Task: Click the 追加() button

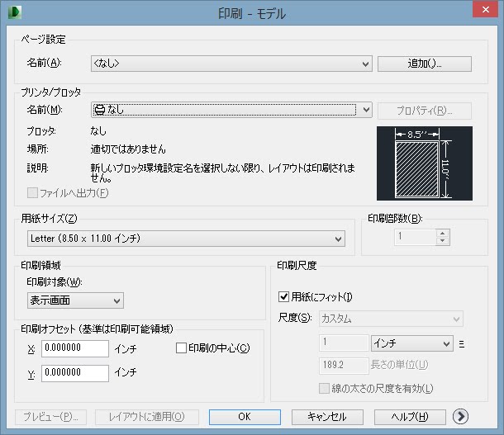Action: 425,64
